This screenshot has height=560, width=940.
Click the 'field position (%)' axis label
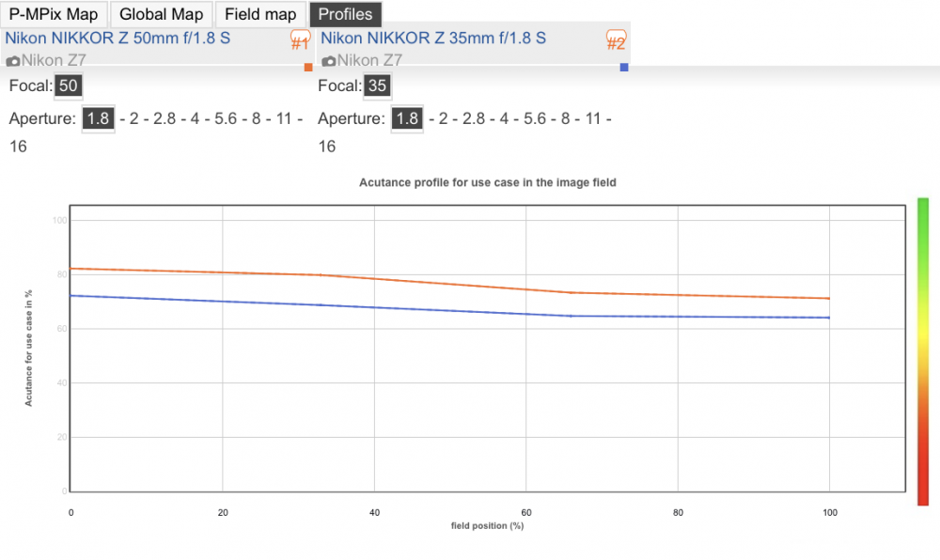487,526
